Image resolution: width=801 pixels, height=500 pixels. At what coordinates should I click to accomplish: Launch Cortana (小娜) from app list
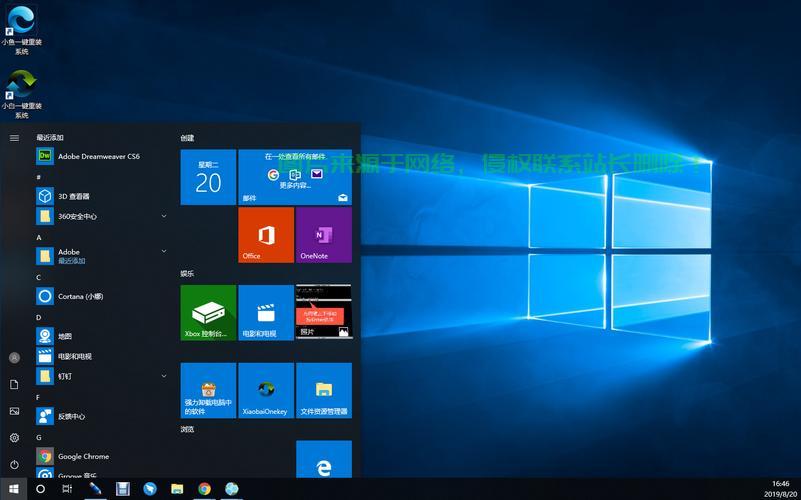102,296
